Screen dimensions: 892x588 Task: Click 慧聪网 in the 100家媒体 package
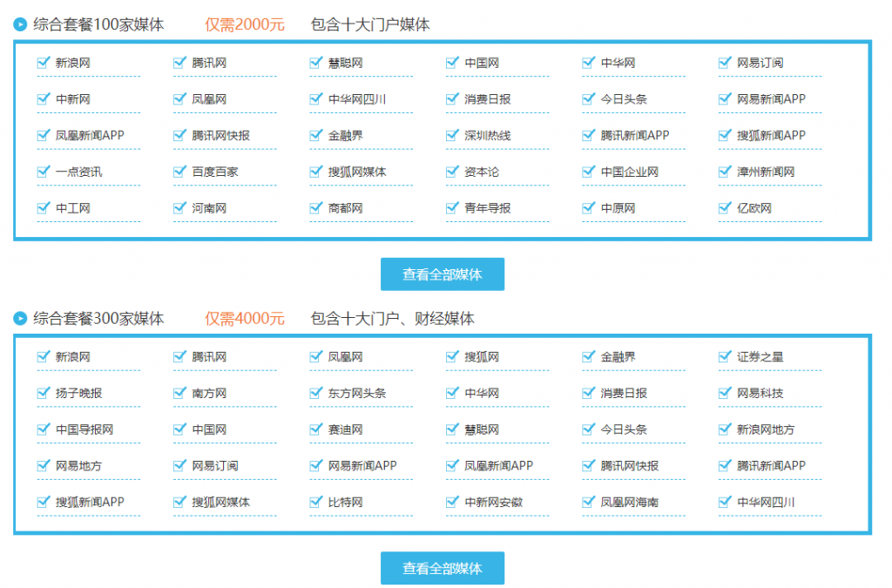(345, 63)
